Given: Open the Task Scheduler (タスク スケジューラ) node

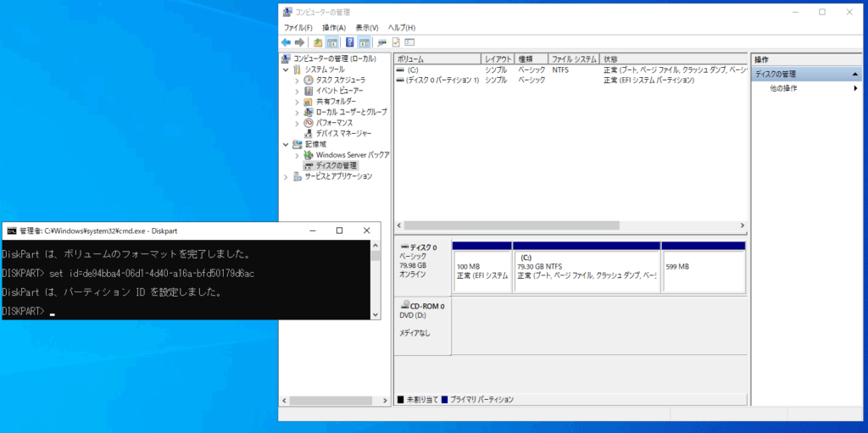Looking at the screenshot, I should (341, 80).
